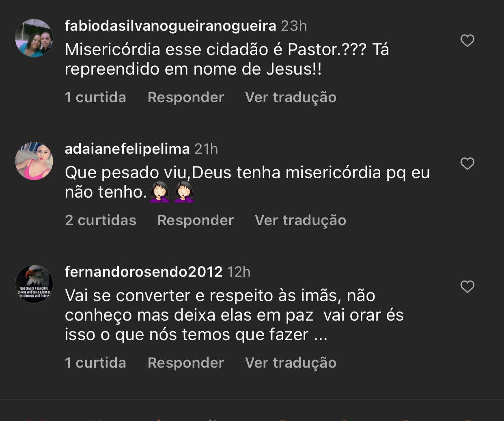Viewport: 504px width, 421px height.
Task: Translate adaiane's comment with Ver tradução
Action: pyautogui.click(x=300, y=220)
